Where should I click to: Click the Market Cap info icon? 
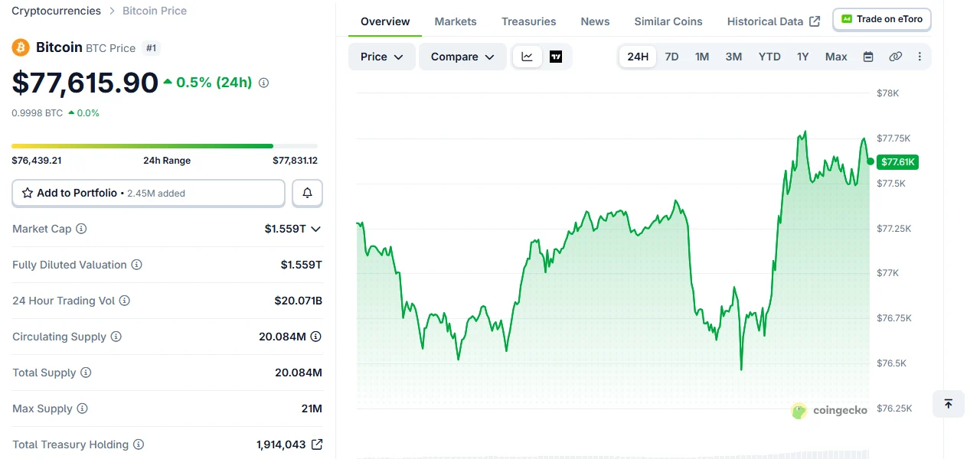coord(81,229)
